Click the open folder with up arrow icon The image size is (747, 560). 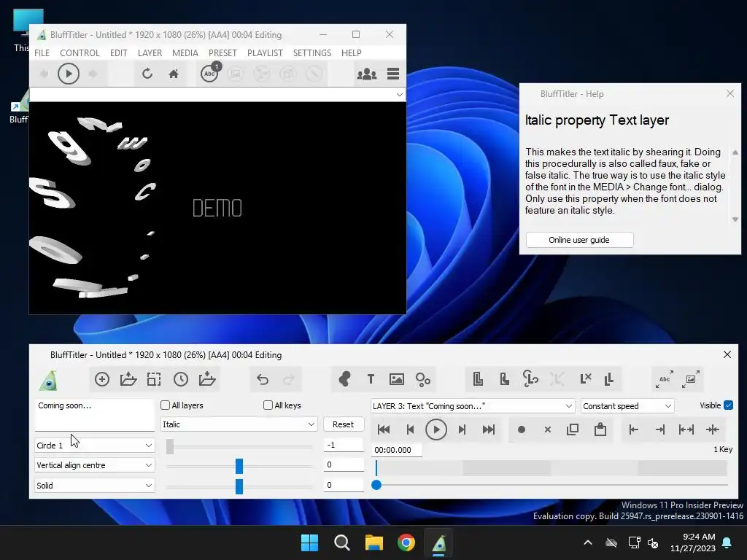pyautogui.click(x=128, y=379)
